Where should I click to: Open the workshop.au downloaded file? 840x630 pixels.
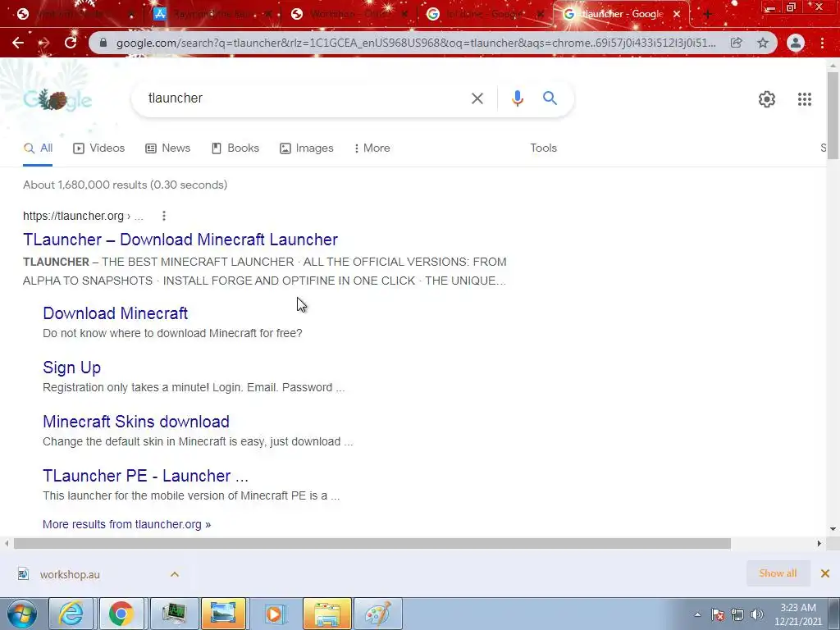coord(70,574)
